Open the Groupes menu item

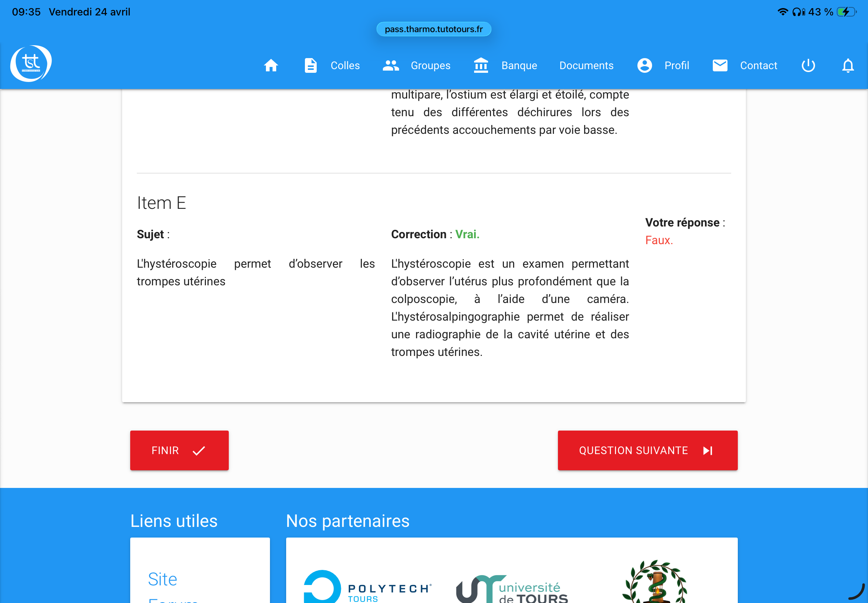430,65
